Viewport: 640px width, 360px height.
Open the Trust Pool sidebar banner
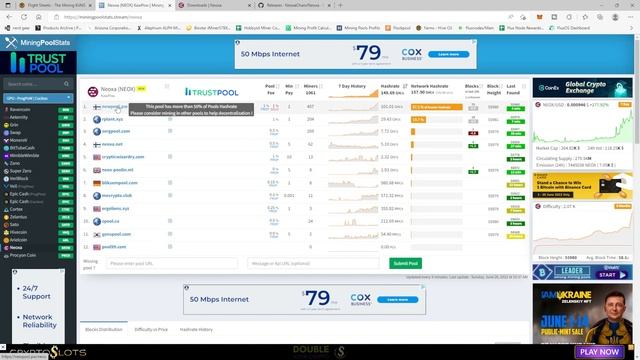tap(38, 62)
